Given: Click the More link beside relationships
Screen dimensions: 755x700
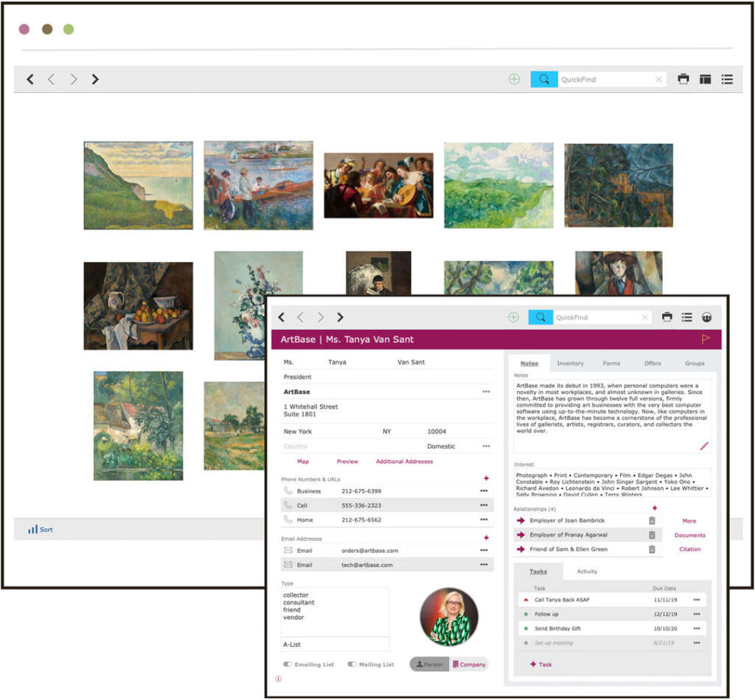Looking at the screenshot, I should [x=689, y=521].
